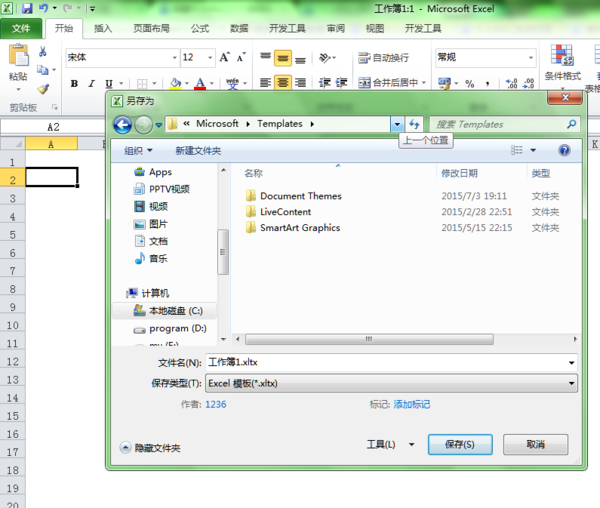The width and height of the screenshot is (600, 508).
Task: Toggle top align
Action: click(x=265, y=57)
